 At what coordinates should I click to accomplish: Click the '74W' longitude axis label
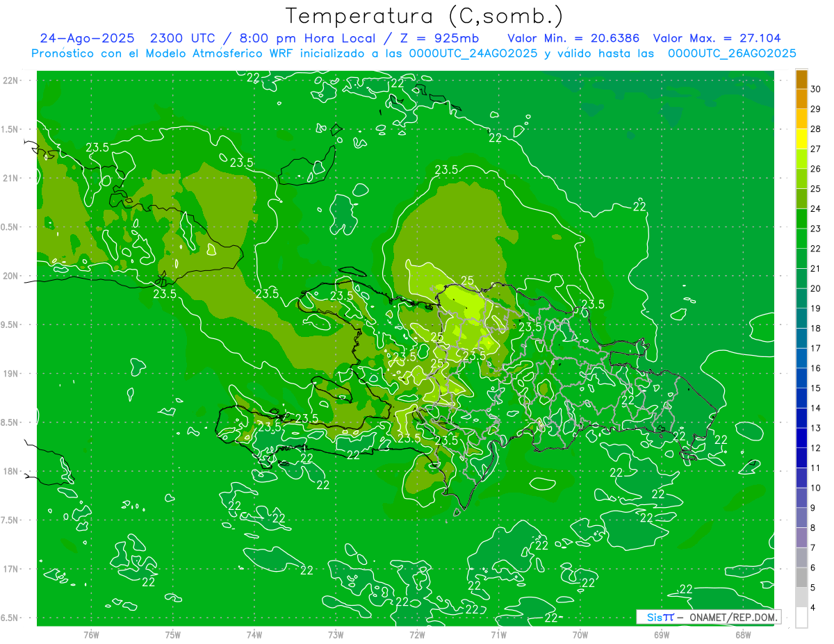pyautogui.click(x=254, y=635)
